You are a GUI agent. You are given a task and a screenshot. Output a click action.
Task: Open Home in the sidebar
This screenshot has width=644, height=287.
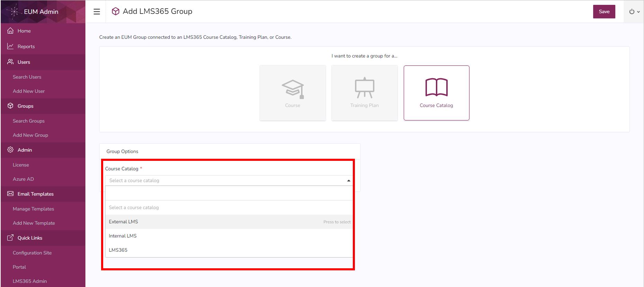(43, 31)
